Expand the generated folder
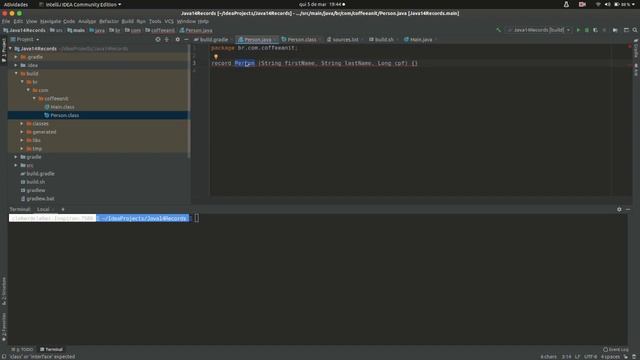This screenshot has width=640, height=360. (x=22, y=132)
